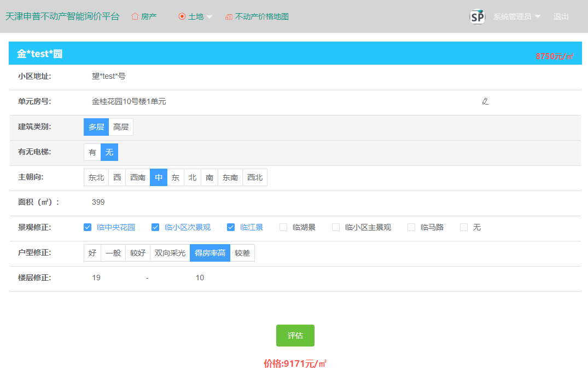Screen dimensions: 588x381
Task: Click the 退出 logout link
Action: tap(561, 16)
